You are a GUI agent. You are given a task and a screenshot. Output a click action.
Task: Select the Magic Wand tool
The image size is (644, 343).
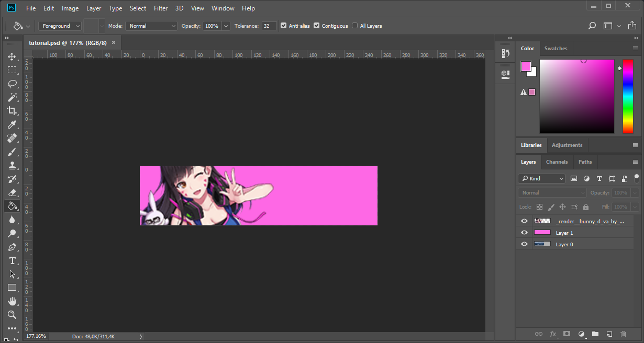(x=12, y=97)
